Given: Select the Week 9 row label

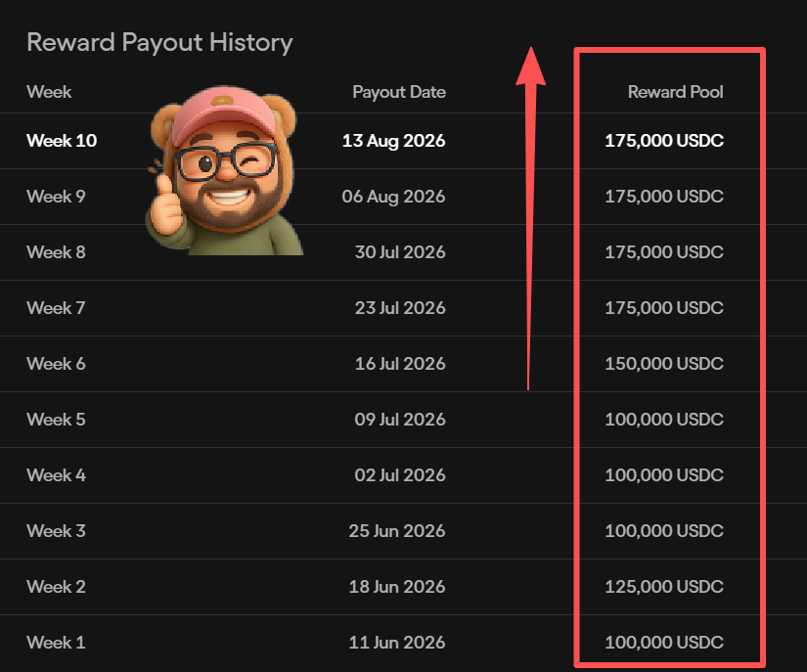Looking at the screenshot, I should [56, 196].
